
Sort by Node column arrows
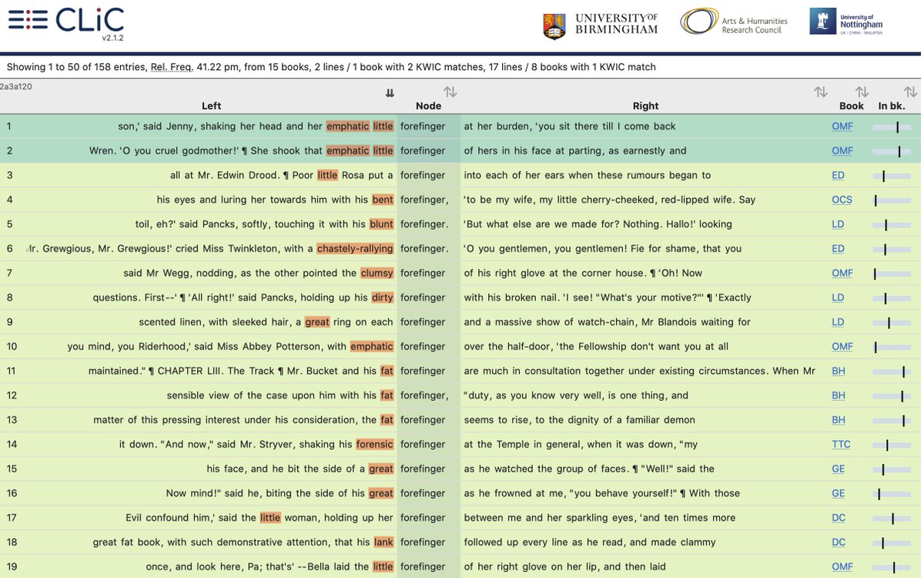450,92
